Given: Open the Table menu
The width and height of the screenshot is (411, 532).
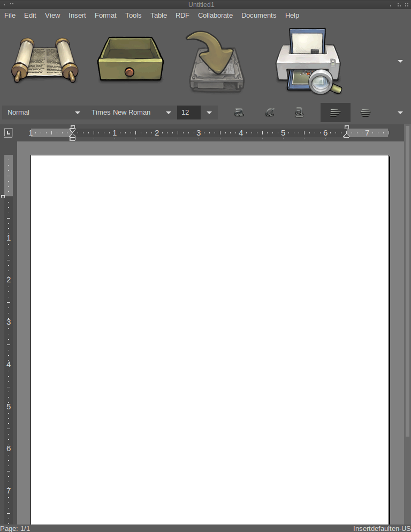Looking at the screenshot, I should tap(158, 15).
